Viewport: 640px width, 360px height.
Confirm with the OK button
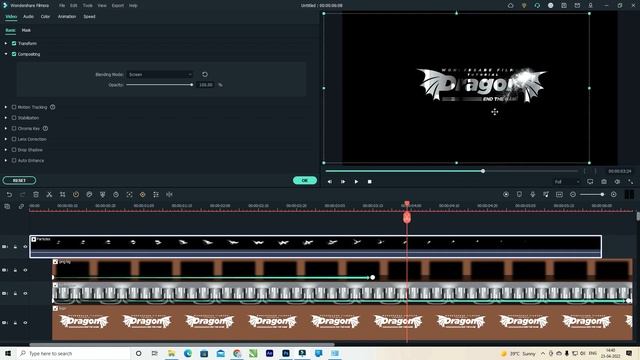(304, 180)
